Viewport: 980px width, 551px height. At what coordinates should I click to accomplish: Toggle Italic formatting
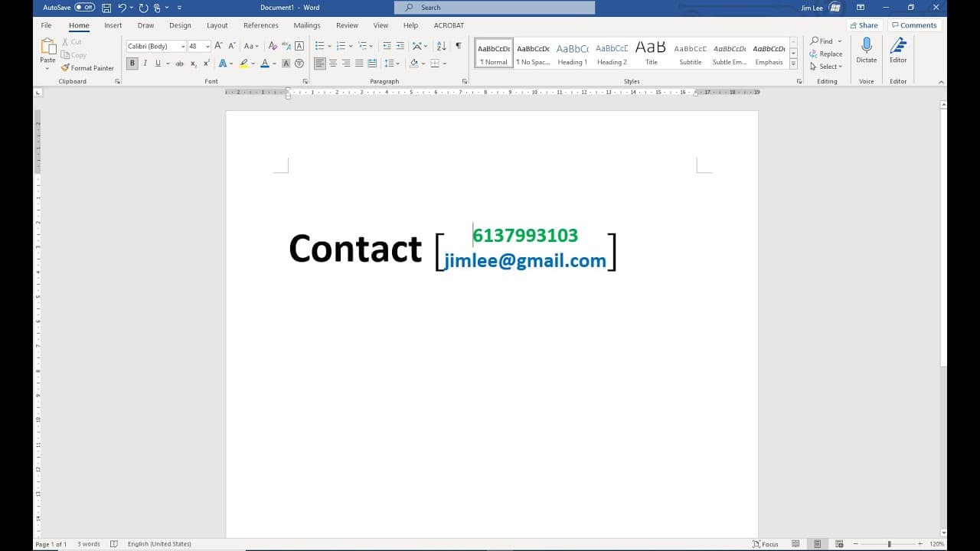point(145,64)
